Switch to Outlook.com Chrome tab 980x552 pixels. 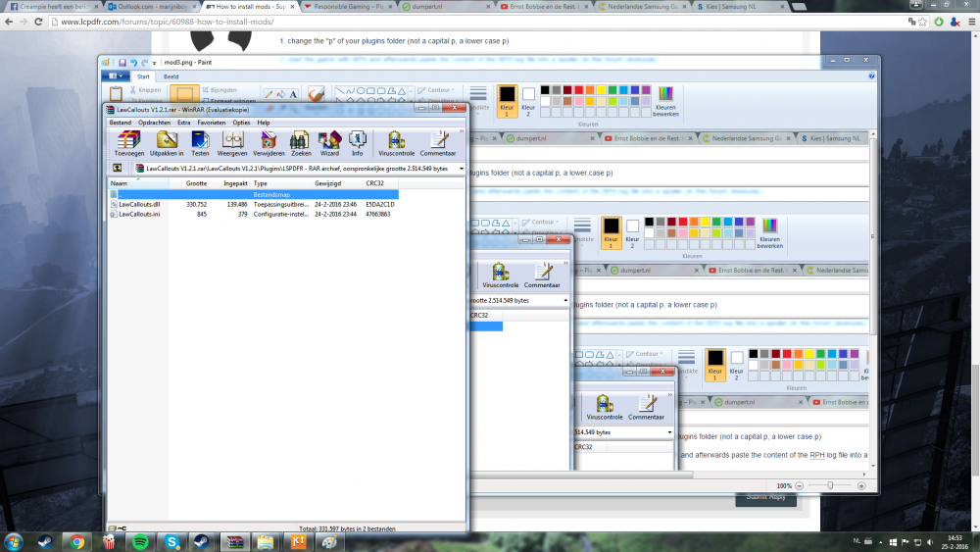[x=150, y=6]
